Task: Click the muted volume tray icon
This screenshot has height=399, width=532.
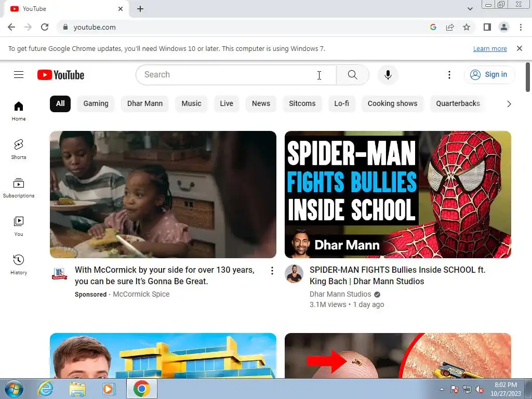Action: pyautogui.click(x=480, y=390)
